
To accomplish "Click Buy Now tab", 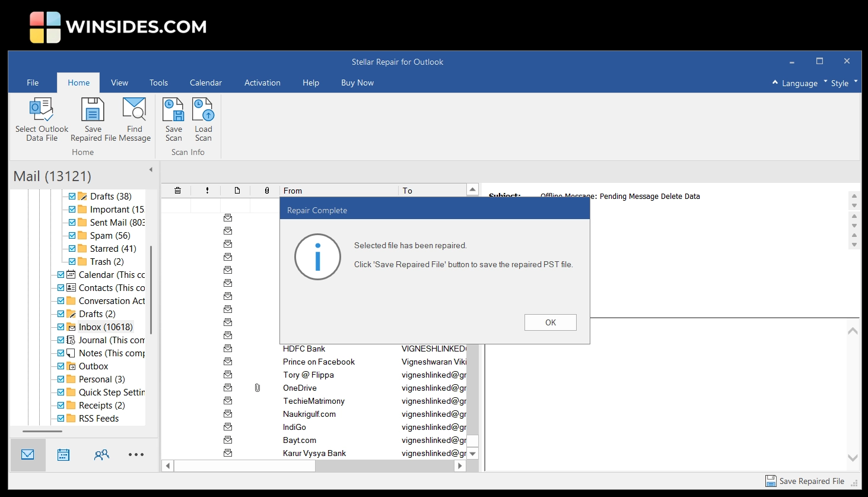I will pos(357,83).
